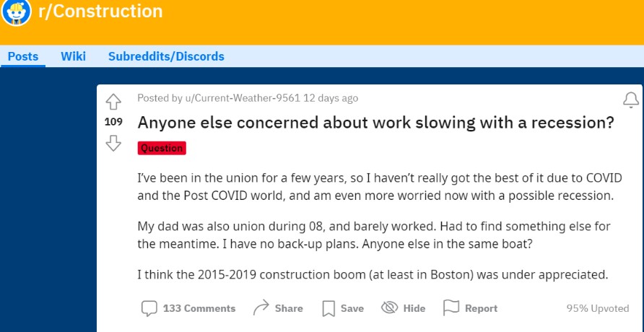Click the 95% Upvoted text
This screenshot has height=332, width=644.
(x=598, y=309)
